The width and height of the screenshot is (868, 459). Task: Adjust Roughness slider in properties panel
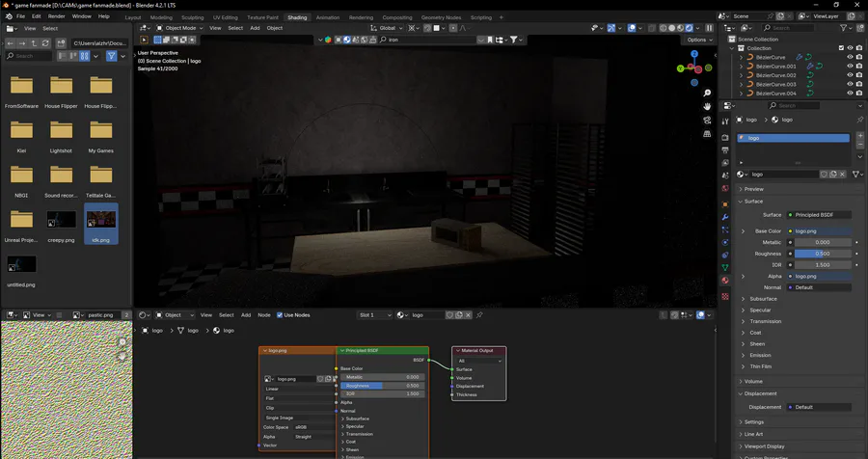click(x=824, y=254)
